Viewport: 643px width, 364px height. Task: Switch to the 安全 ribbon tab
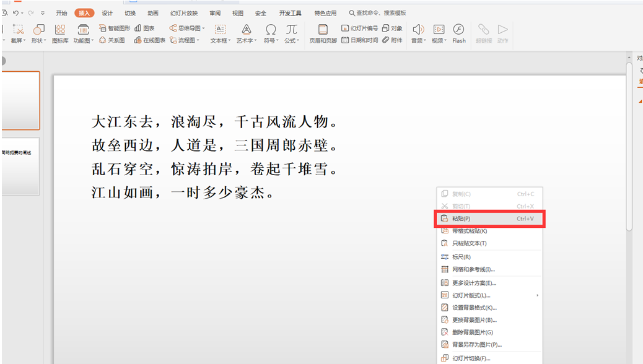pos(260,13)
